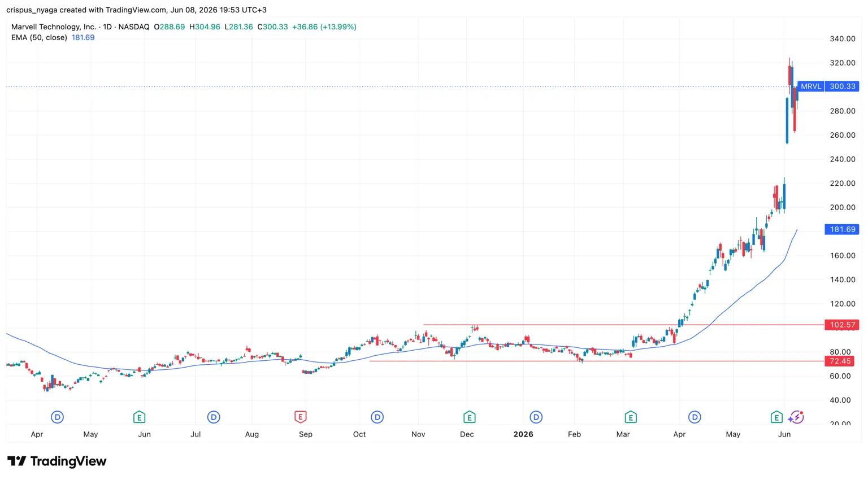The height and width of the screenshot is (480, 868).
Task: Click the "crispus_nyaga created with TradingView.com" caption
Action: [86, 10]
